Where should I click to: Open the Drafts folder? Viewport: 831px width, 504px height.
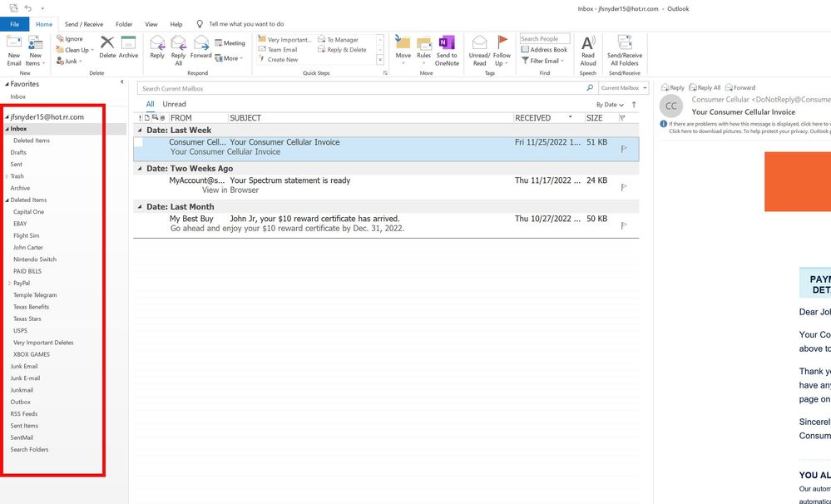click(x=18, y=152)
